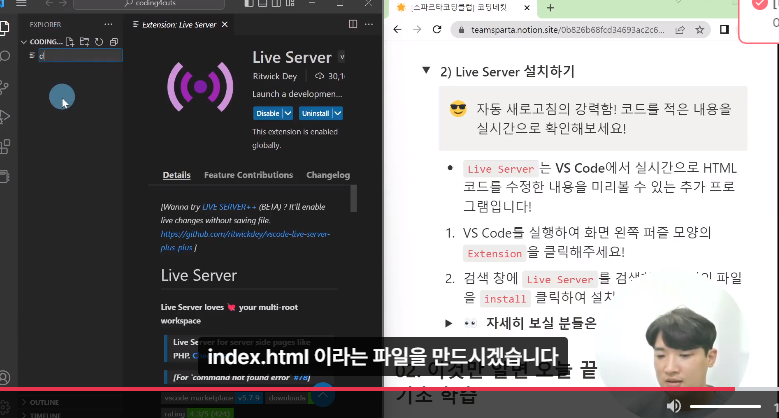779x418 pixels.
Task: Go forward in VS Code navigation history
Action: click(x=63, y=3)
